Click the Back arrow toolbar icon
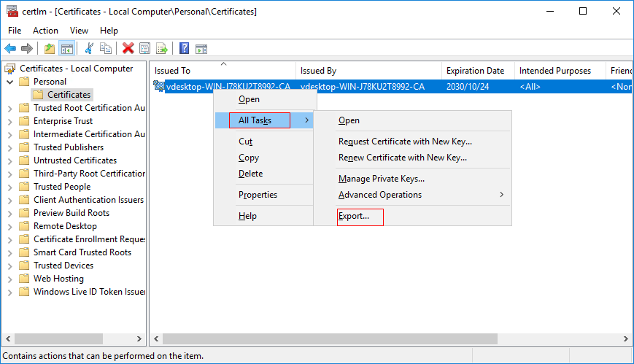This screenshot has height=364, width=634. point(10,49)
